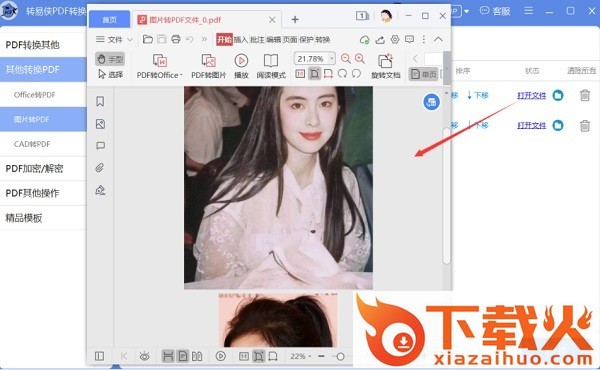
Task: Switch to the 转换 ribbon tab
Action: pyautogui.click(x=323, y=39)
